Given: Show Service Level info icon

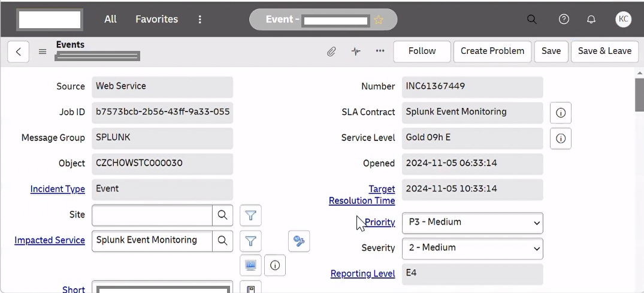Looking at the screenshot, I should click(561, 138).
